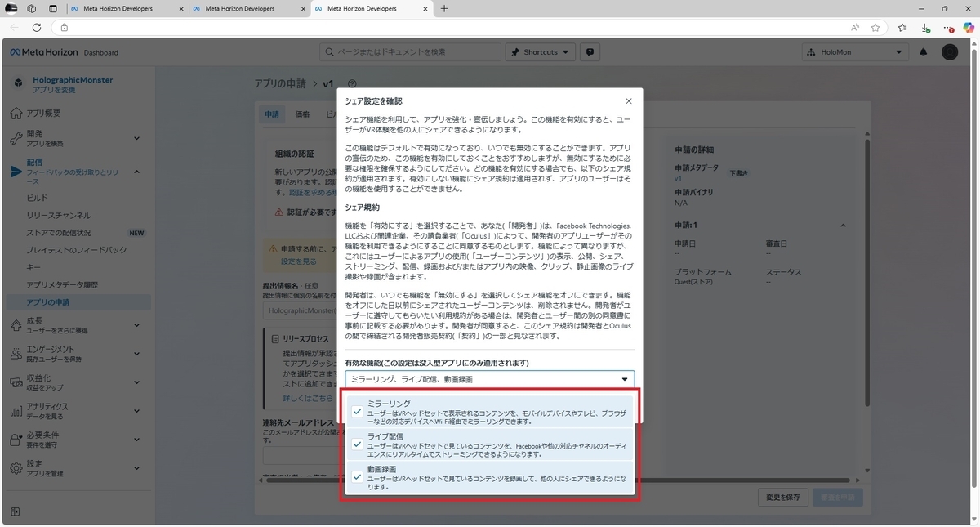This screenshot has width=980, height=527.
Task: Open ビルド in sidebar
Action: pyautogui.click(x=38, y=198)
